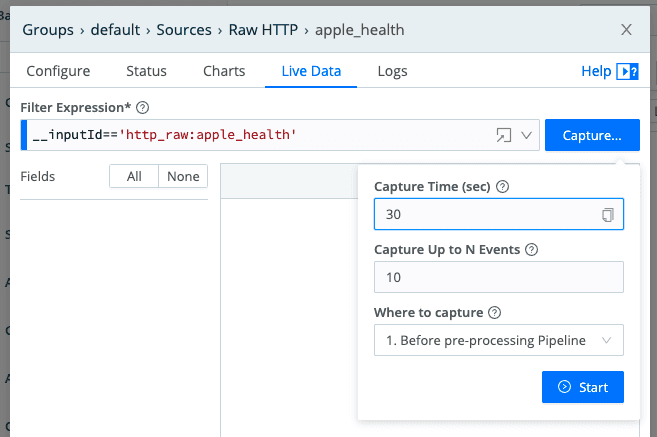Click the Capture Up to N Events field

(498, 278)
